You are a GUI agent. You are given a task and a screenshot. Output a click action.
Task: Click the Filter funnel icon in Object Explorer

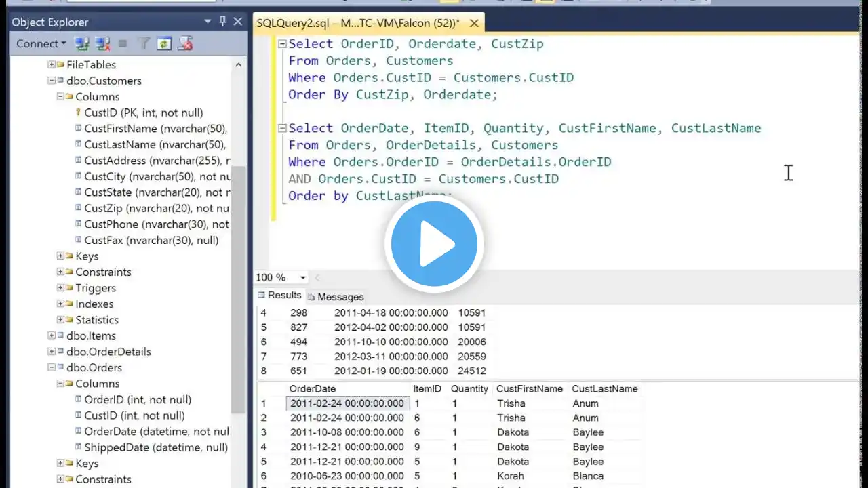[x=143, y=44]
